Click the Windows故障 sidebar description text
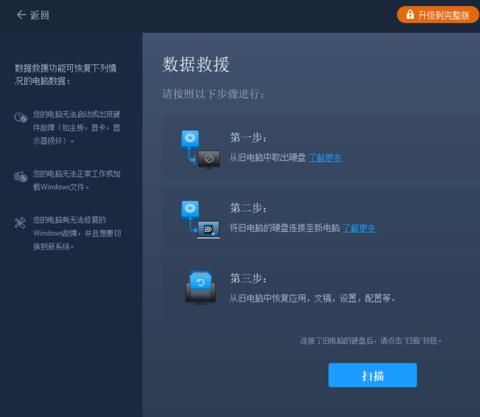This screenshot has width=480, height=417. coord(77,233)
